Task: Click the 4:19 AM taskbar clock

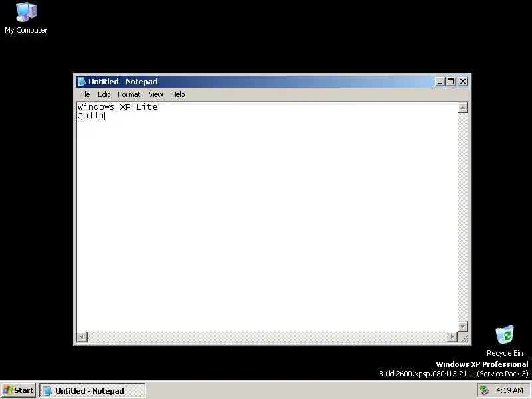Action: (509, 390)
